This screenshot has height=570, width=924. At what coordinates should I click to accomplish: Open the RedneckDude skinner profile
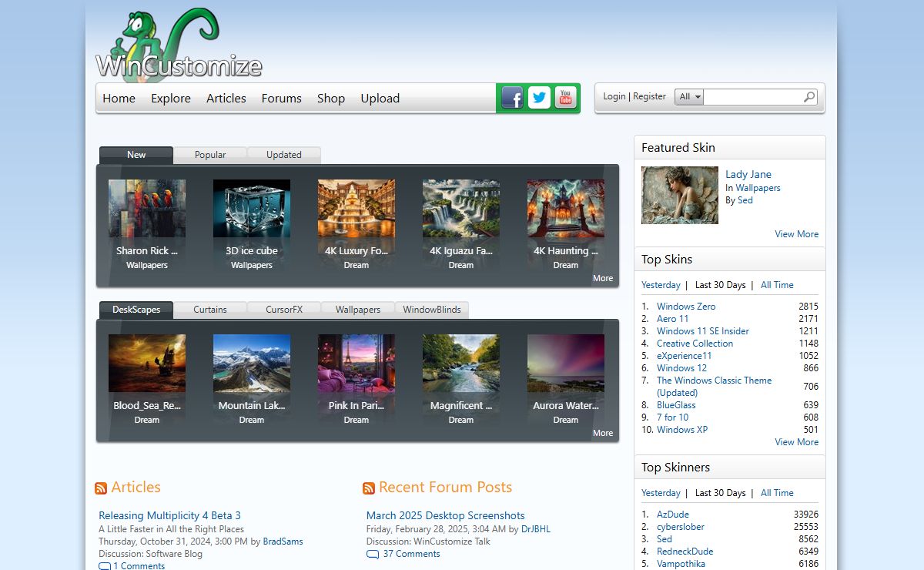click(685, 552)
